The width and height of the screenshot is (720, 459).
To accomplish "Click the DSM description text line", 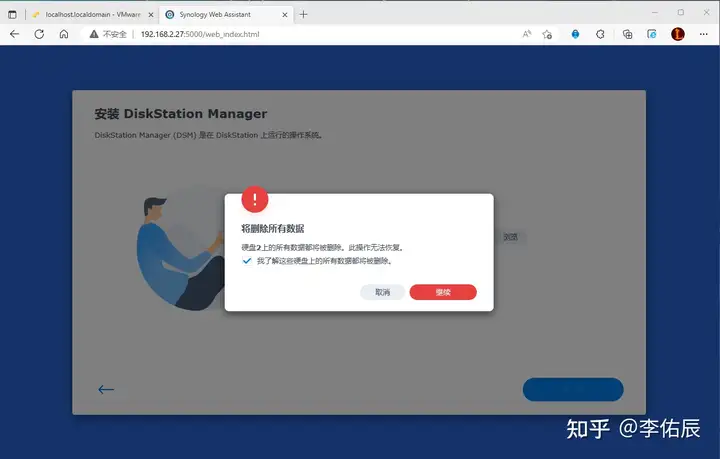I will (208, 135).
